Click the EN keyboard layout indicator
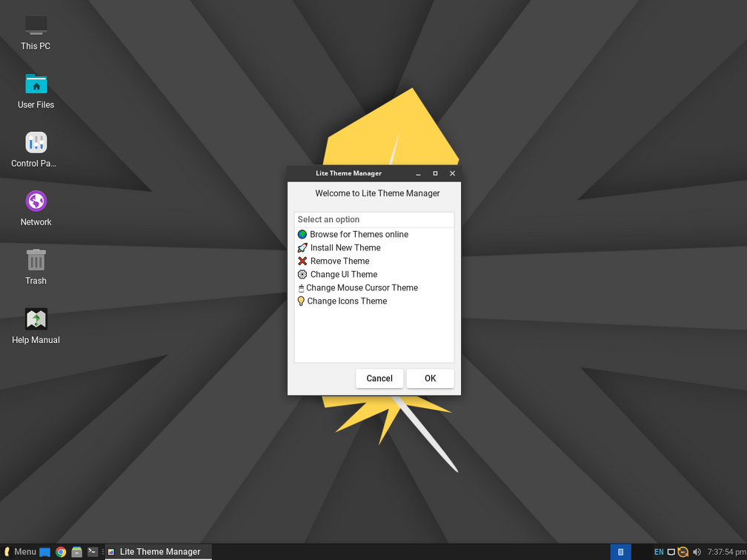Image resolution: width=747 pixels, height=560 pixels. coord(659,552)
